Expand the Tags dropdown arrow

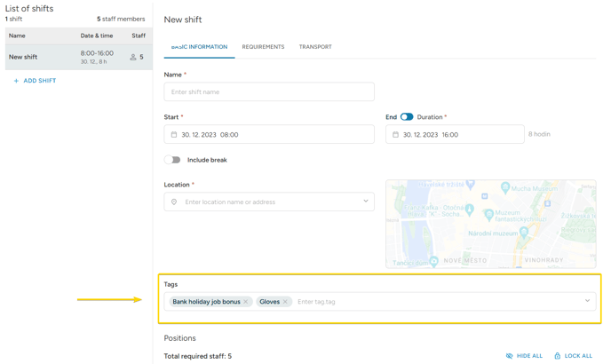pyautogui.click(x=587, y=301)
